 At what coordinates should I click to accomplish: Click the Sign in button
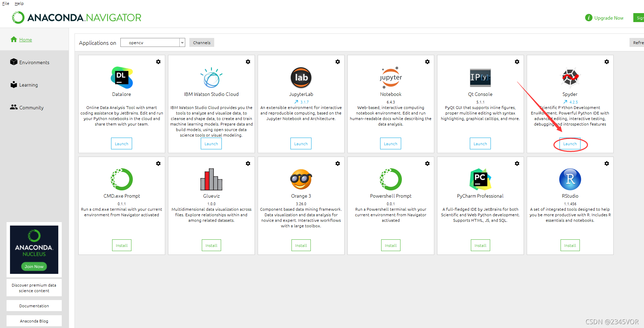(x=639, y=18)
